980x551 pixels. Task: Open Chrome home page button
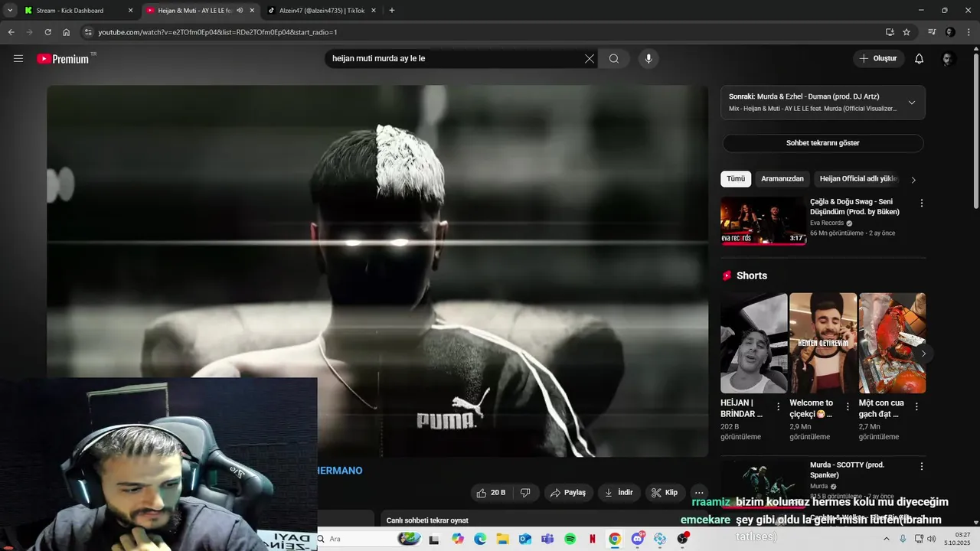click(67, 32)
